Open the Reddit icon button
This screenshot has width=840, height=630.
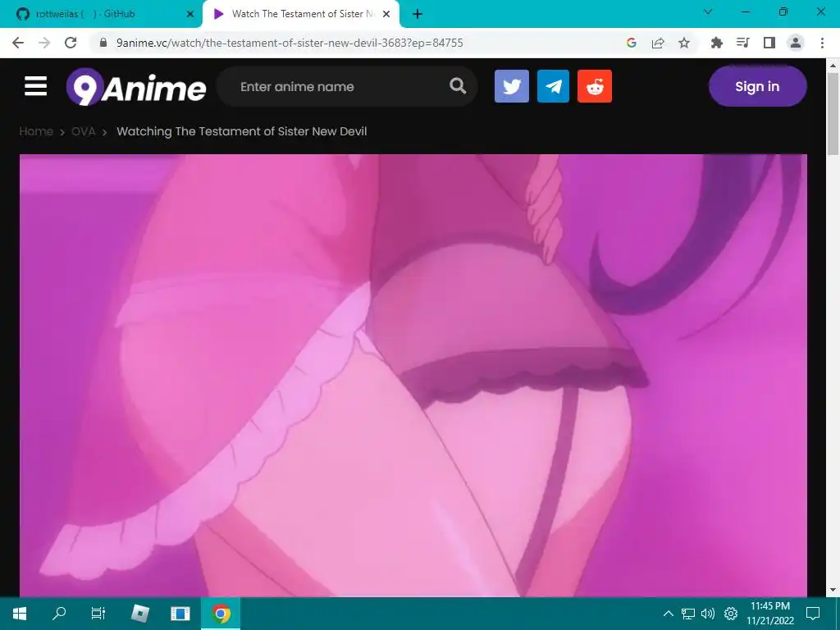[x=595, y=86]
